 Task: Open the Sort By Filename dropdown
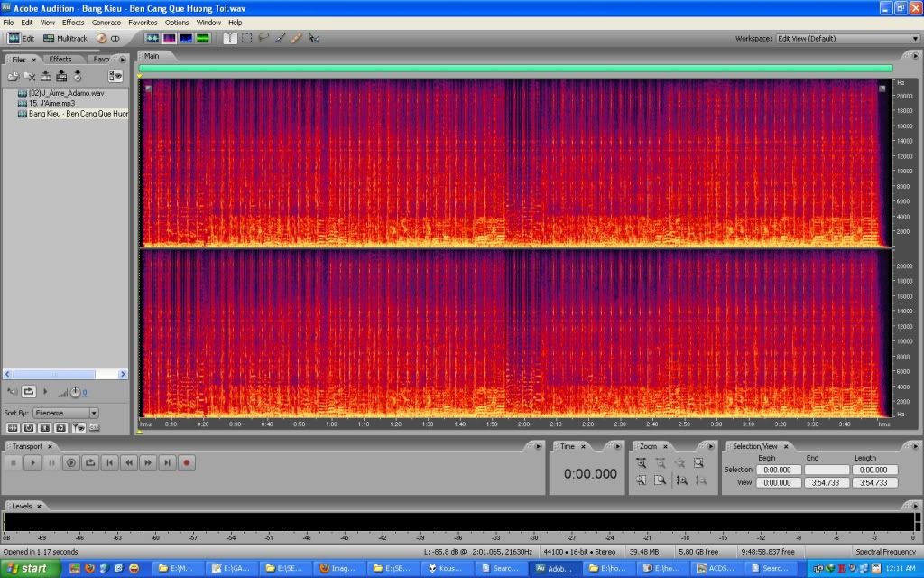pos(65,413)
